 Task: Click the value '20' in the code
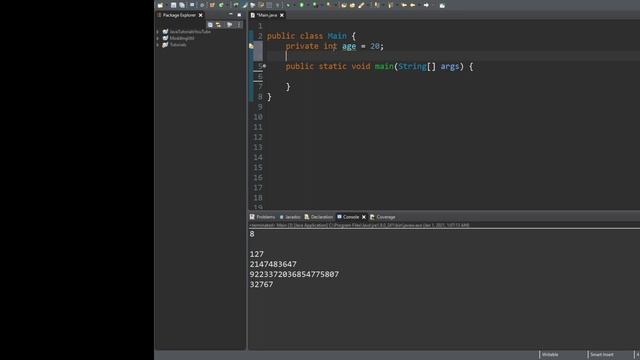375,46
